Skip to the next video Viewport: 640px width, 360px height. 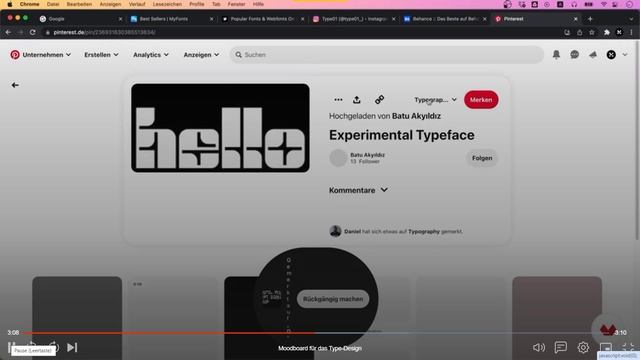[72, 347]
